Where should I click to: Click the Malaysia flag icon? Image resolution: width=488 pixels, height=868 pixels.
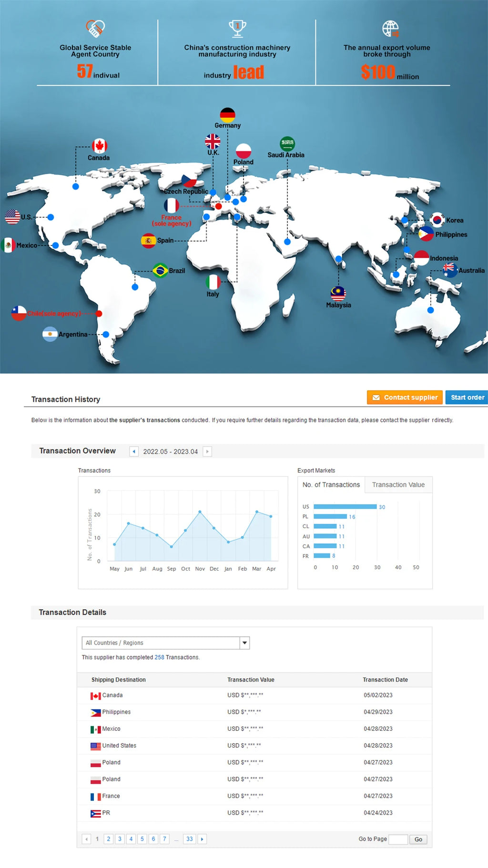pyautogui.click(x=338, y=294)
